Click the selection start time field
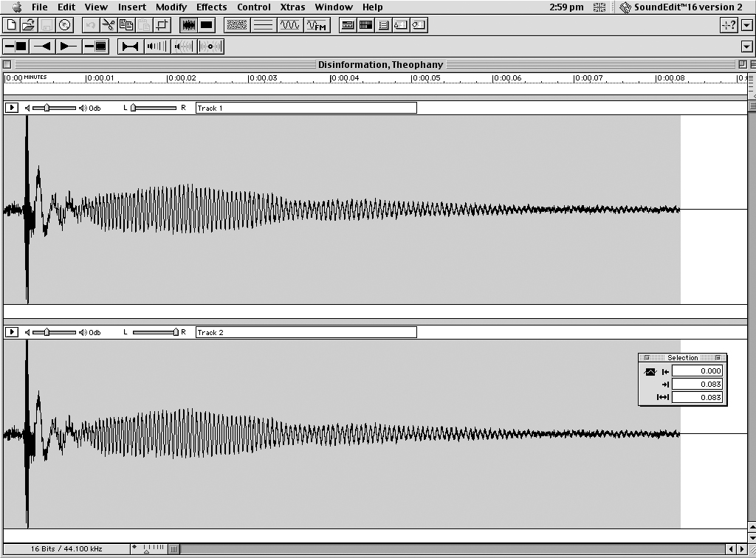Screen dimensions: 756x558 697,371
